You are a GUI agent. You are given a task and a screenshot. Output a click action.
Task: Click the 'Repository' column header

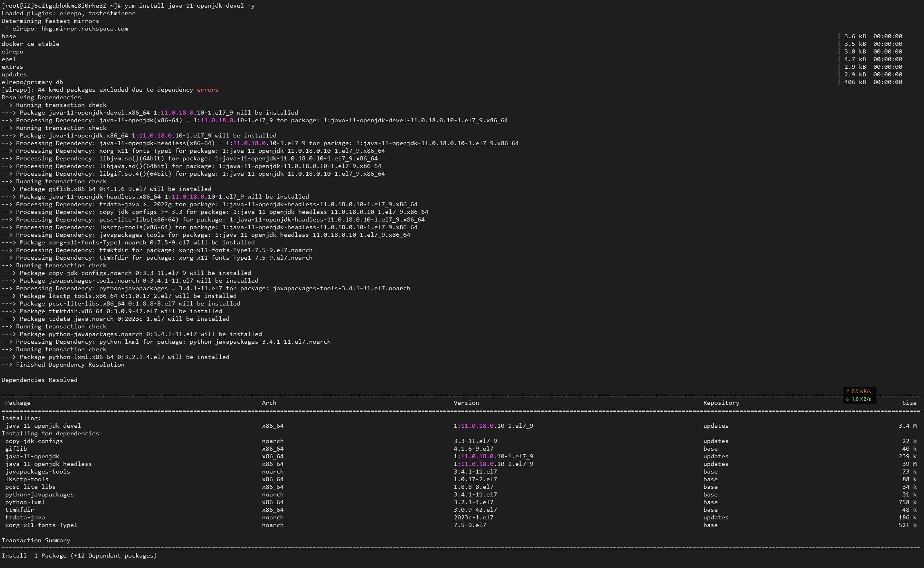pos(721,403)
